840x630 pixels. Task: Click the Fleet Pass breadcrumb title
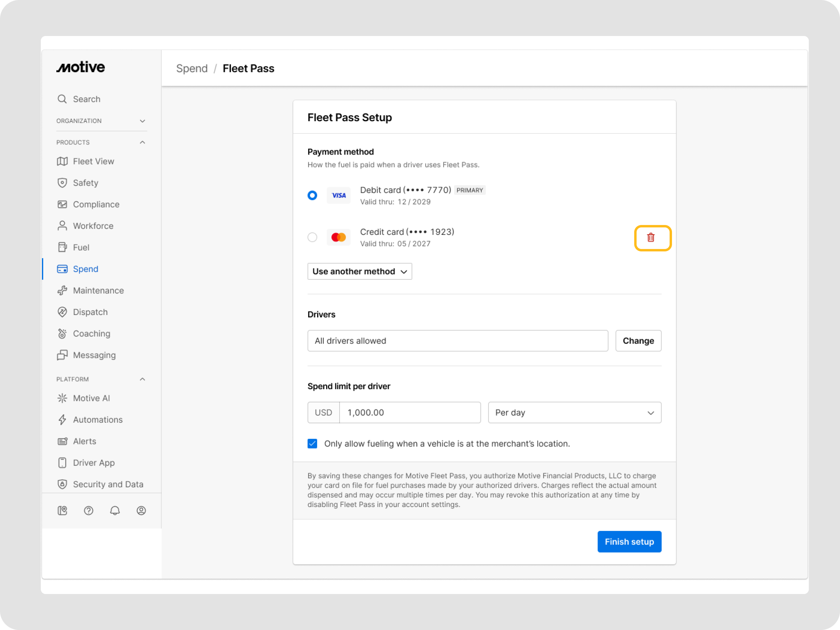coord(248,68)
